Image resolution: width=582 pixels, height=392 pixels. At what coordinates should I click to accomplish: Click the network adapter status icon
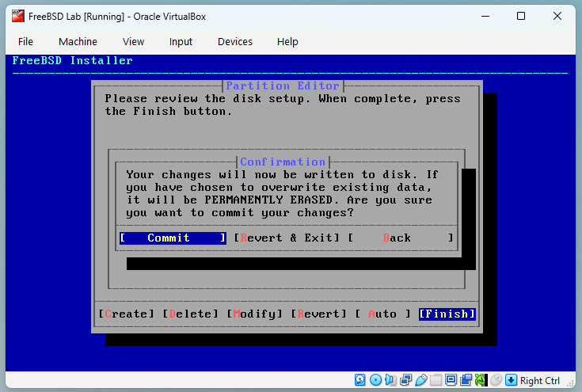click(x=405, y=380)
